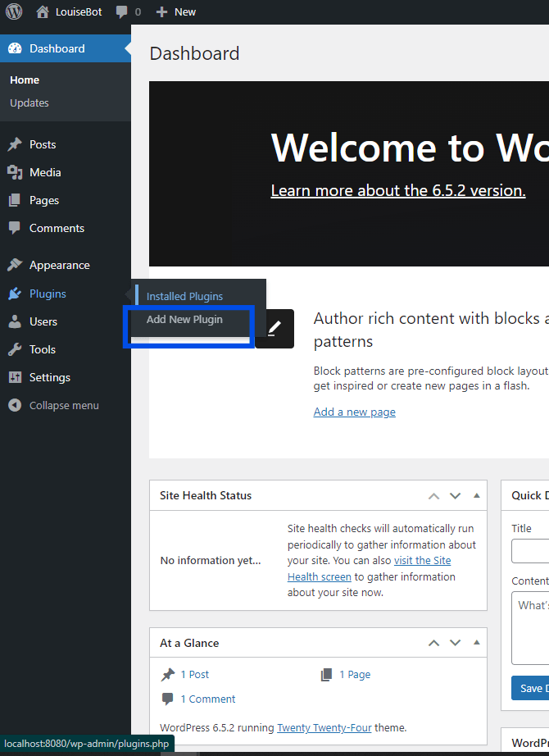This screenshot has height=756, width=549.
Task: Click the Tools wrench icon in the sidebar
Action: pyautogui.click(x=15, y=349)
